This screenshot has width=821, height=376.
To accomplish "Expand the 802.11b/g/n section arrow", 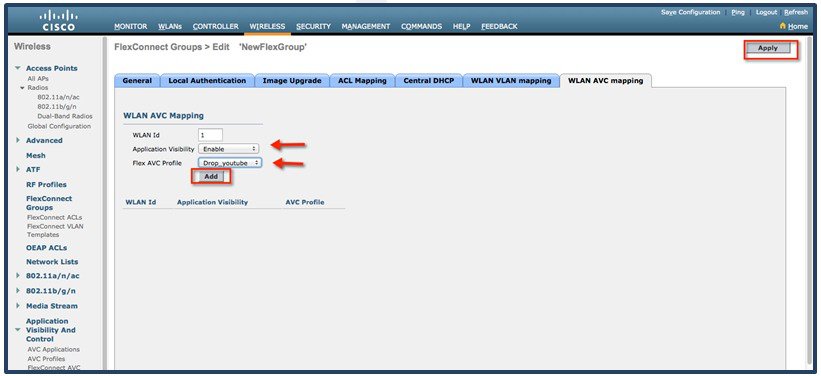I will coord(18,291).
